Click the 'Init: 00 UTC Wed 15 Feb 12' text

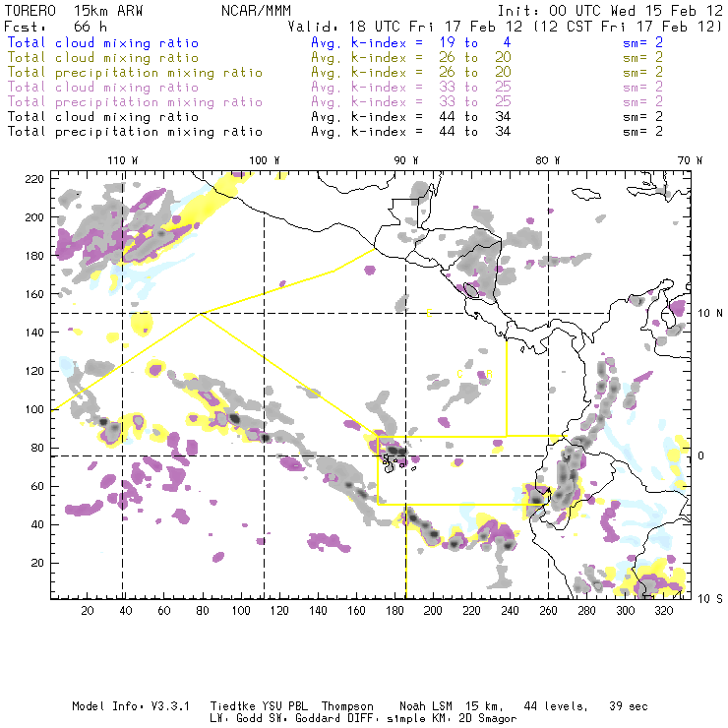tap(610, 11)
